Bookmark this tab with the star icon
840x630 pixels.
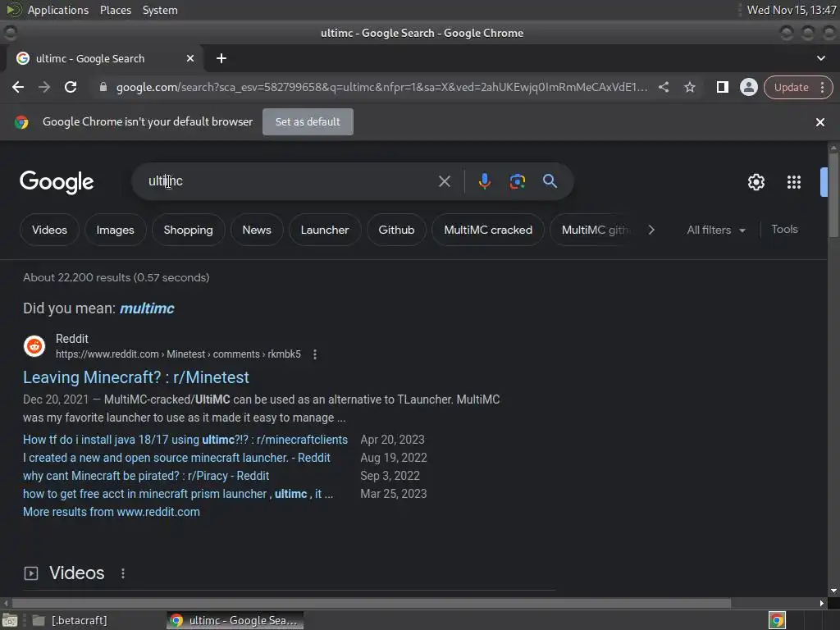pos(689,87)
